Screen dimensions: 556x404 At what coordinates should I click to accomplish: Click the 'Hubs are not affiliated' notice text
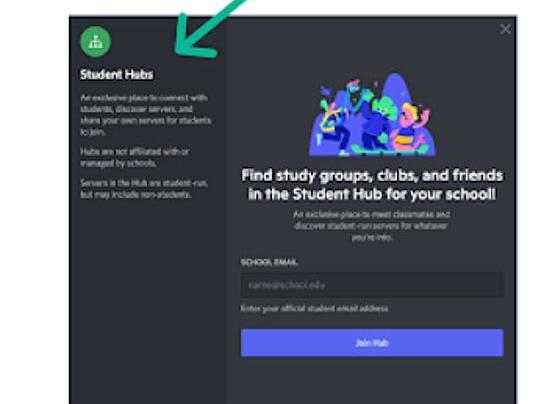(x=135, y=157)
